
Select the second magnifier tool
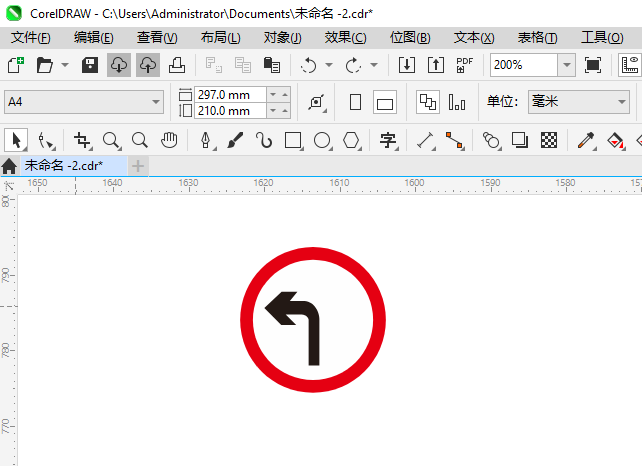(x=140, y=140)
